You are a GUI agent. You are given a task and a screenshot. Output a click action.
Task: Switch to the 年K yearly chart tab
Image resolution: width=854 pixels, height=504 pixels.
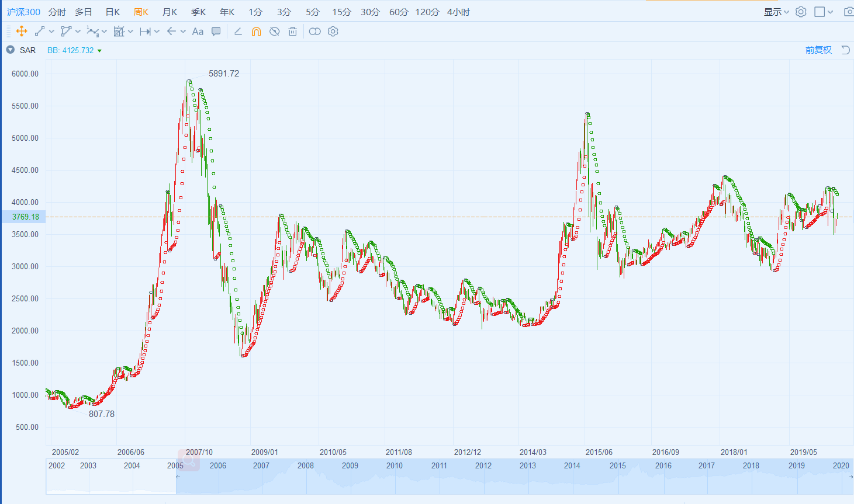[227, 12]
